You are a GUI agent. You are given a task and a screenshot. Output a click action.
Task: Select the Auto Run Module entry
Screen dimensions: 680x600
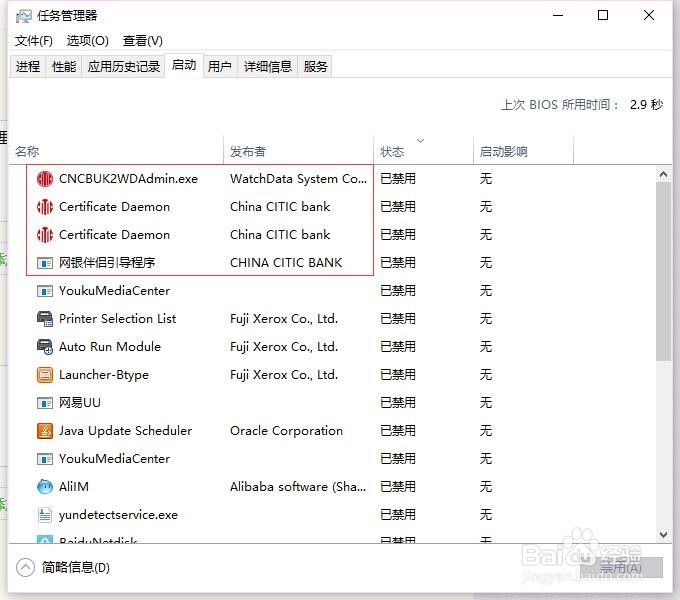(x=110, y=347)
